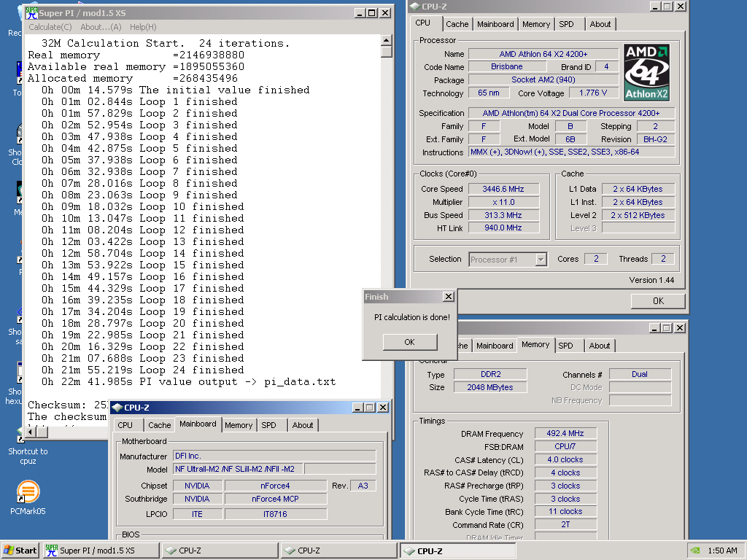Open the About...(A) menu in Super PI

[101, 27]
